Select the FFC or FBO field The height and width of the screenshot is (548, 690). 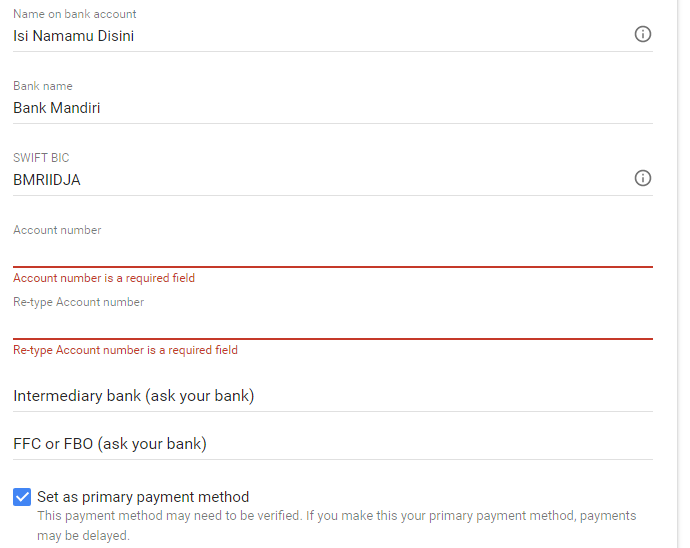click(x=333, y=444)
